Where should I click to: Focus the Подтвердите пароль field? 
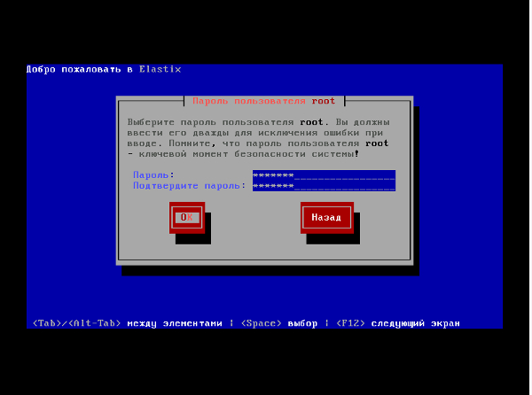click(x=324, y=186)
